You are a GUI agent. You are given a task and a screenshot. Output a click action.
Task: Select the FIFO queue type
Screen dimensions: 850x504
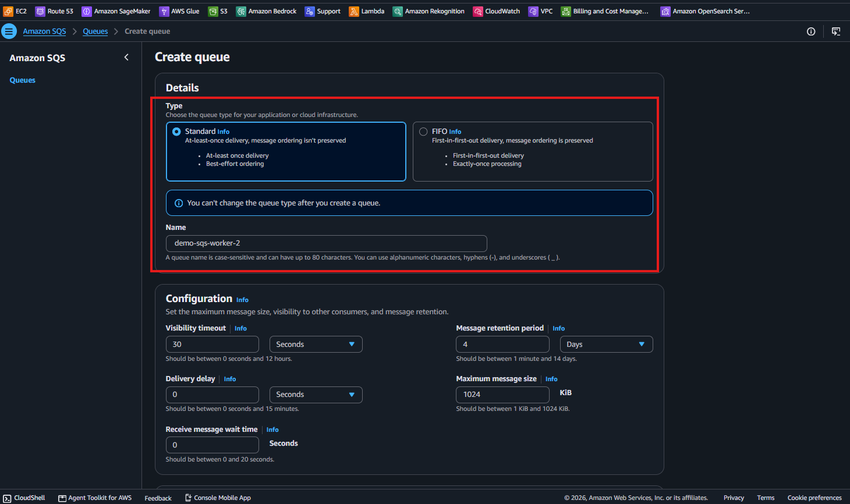(423, 132)
